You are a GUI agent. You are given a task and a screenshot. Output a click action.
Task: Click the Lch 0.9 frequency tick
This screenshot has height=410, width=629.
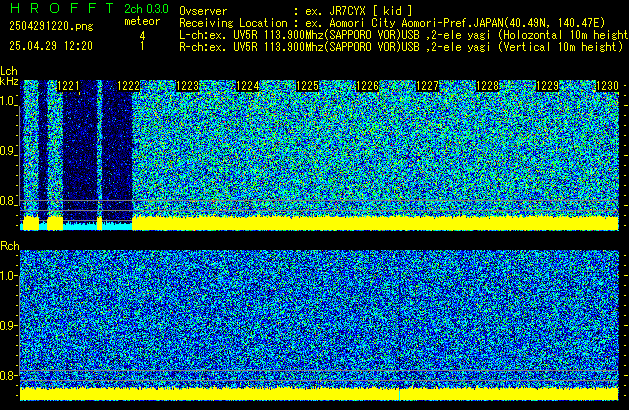click(8, 151)
